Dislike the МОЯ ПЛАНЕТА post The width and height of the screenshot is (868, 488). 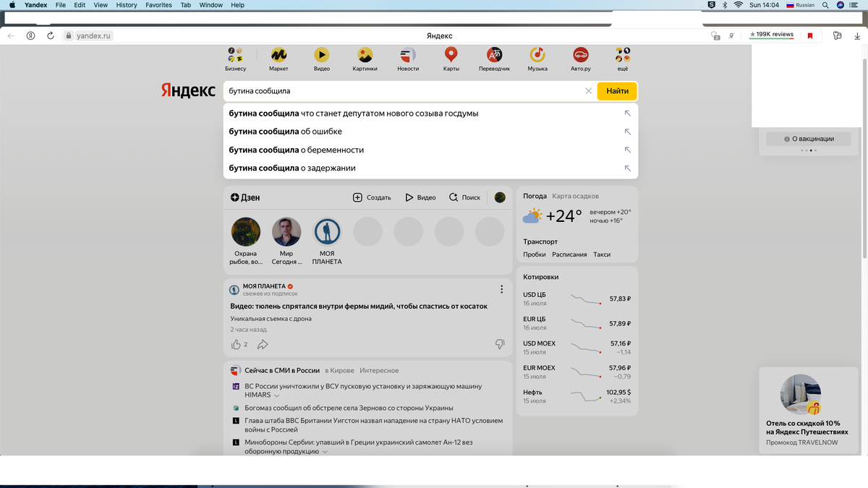(x=500, y=344)
